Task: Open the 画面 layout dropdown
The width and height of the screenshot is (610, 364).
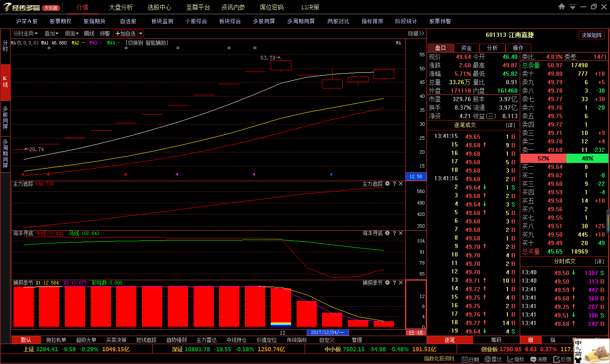Action: (72, 33)
